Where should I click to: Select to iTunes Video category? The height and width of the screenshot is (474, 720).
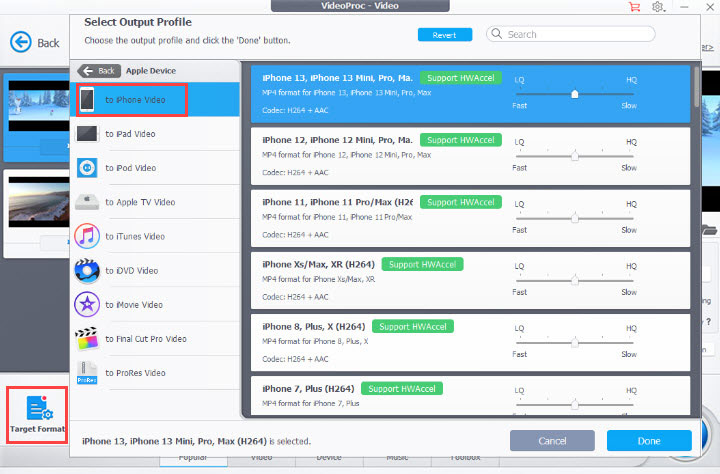coord(155,236)
